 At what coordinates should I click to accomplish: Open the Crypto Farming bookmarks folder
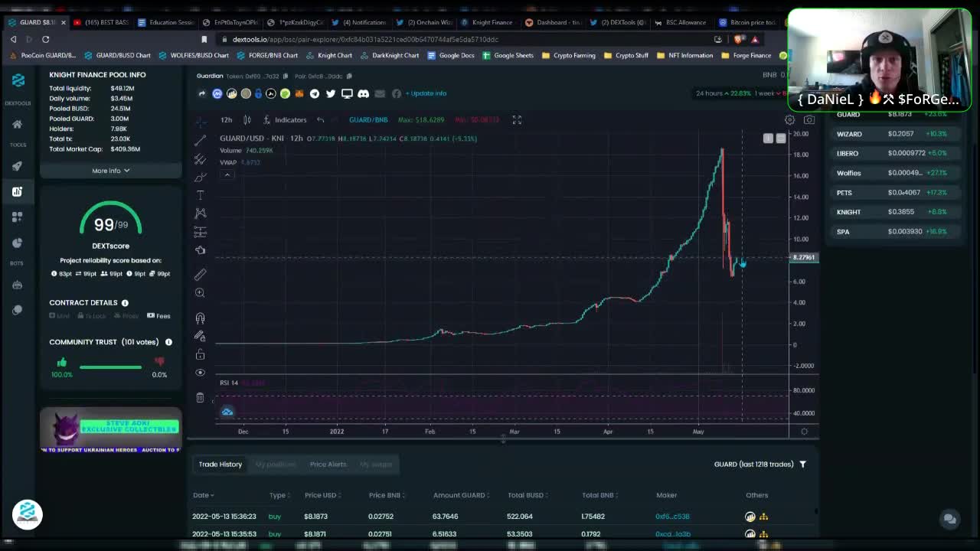click(568, 55)
